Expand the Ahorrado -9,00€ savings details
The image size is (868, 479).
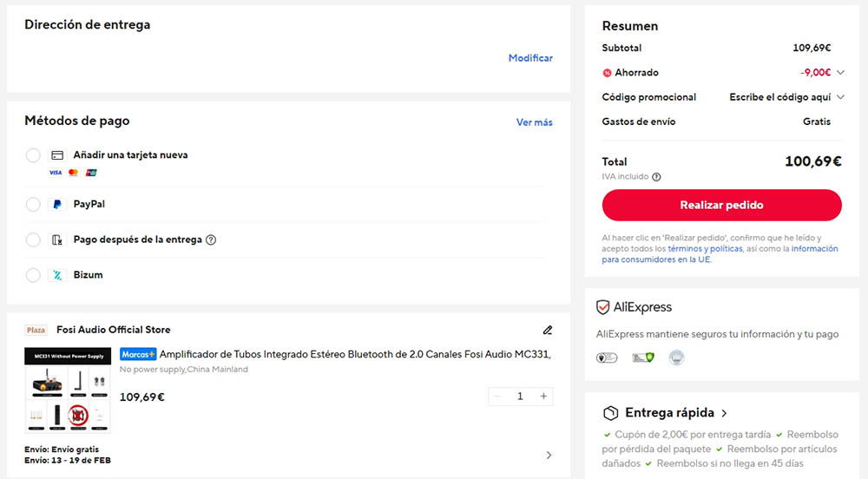pyautogui.click(x=840, y=73)
